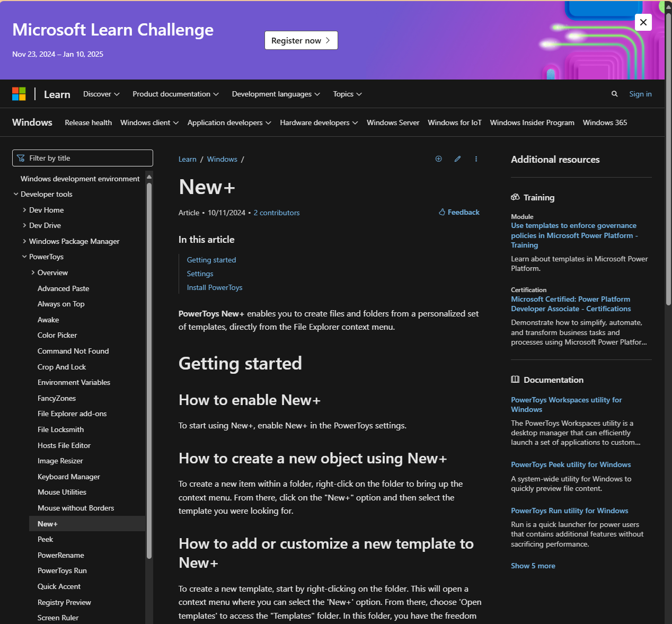
Task: Click the Microsoft logo icon
Action: point(19,94)
